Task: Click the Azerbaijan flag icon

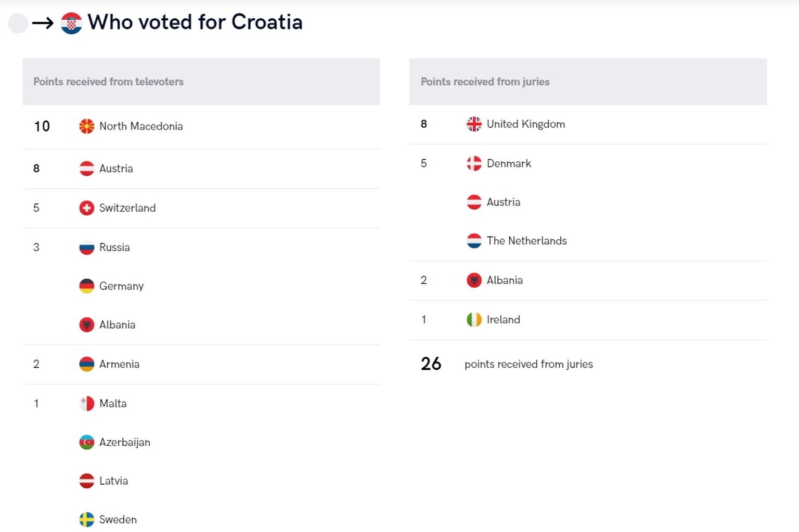Action: 87,442
